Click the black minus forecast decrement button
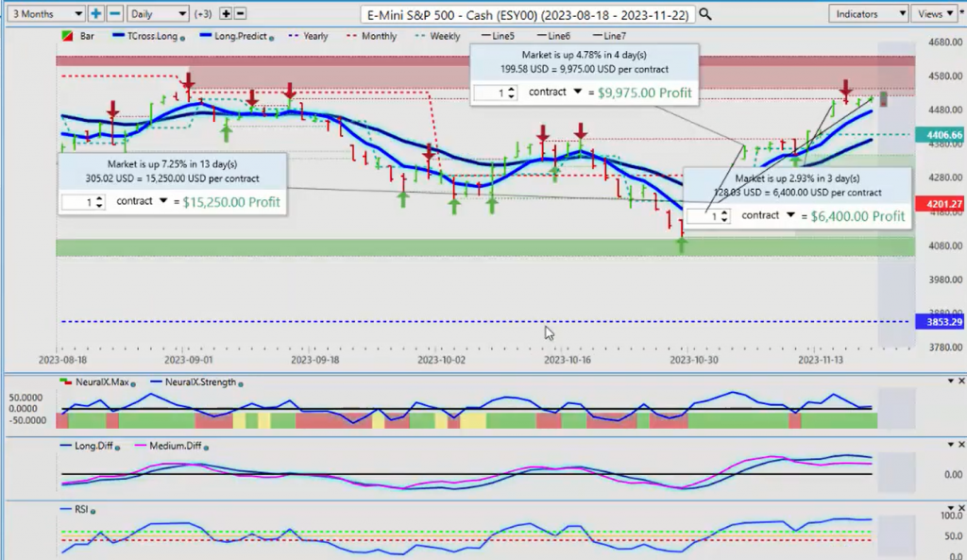The height and width of the screenshot is (560, 967). [x=240, y=14]
